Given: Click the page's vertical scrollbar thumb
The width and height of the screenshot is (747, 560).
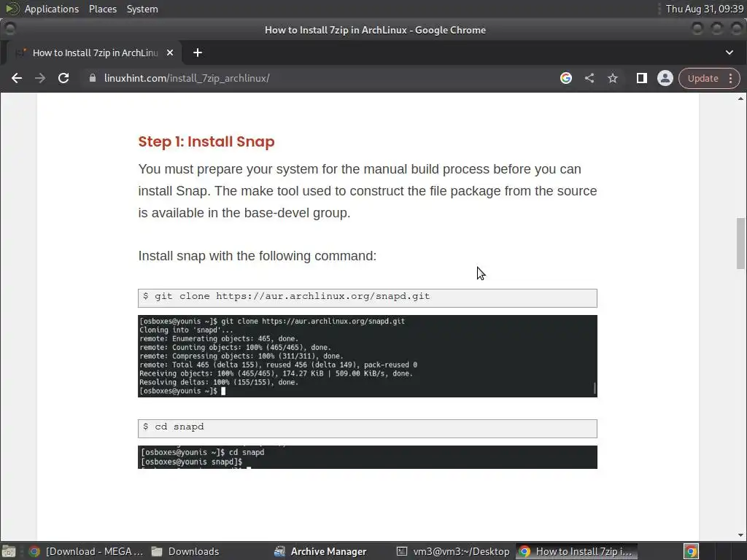Looking at the screenshot, I should 740,244.
